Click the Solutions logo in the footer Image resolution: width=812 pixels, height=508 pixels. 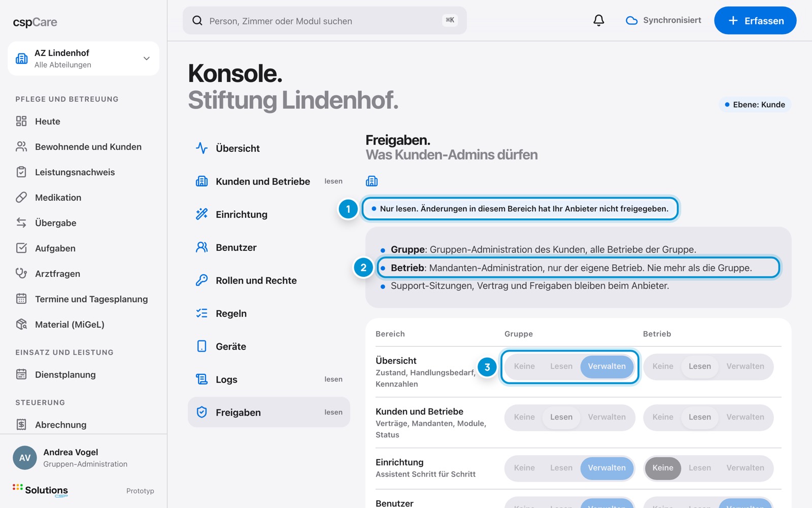tap(41, 490)
